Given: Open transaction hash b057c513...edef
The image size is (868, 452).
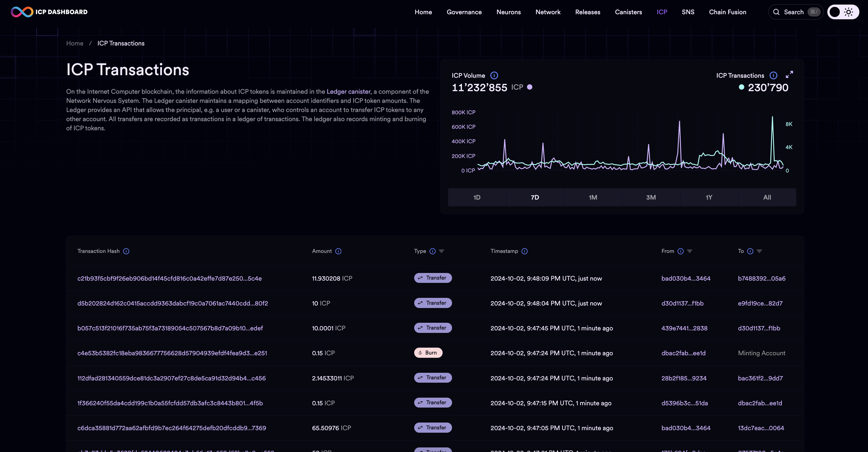Looking at the screenshot, I should pyautogui.click(x=170, y=328).
